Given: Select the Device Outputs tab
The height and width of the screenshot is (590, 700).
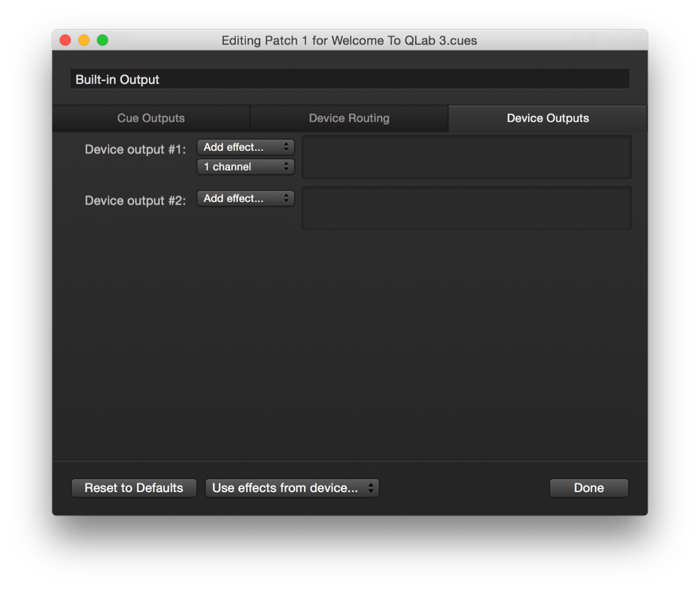Looking at the screenshot, I should (548, 118).
